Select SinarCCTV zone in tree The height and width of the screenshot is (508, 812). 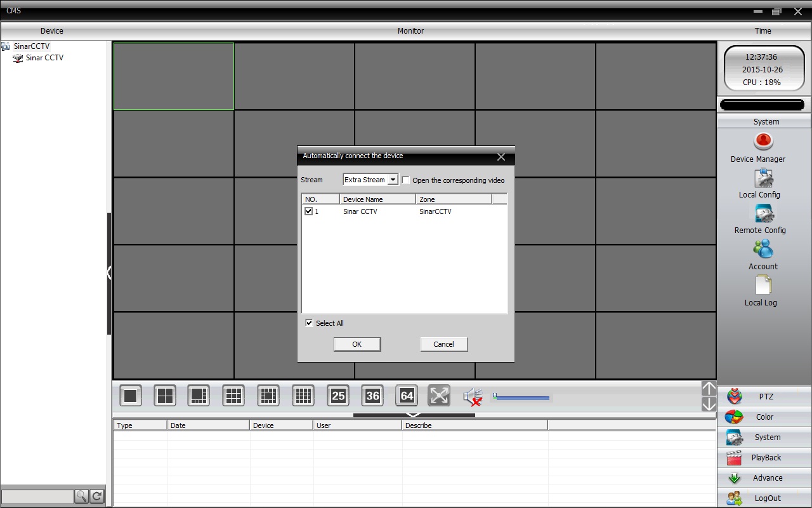pos(31,46)
